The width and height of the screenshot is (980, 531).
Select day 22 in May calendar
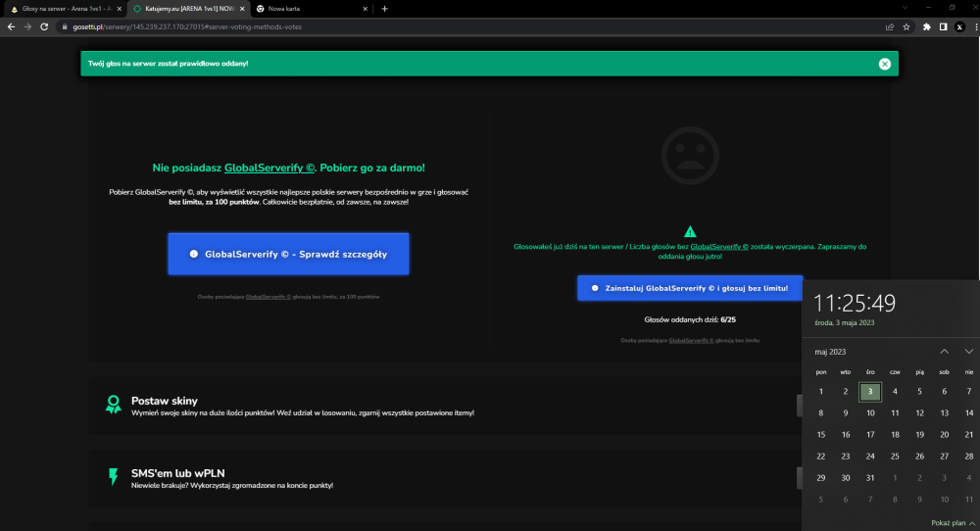[820, 456]
